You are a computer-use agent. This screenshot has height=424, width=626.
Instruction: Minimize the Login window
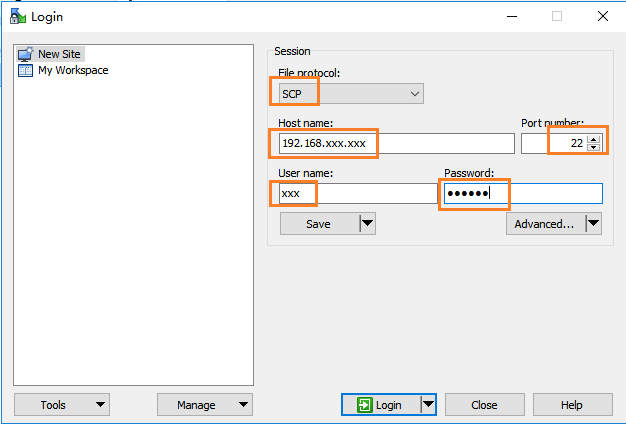click(x=512, y=16)
